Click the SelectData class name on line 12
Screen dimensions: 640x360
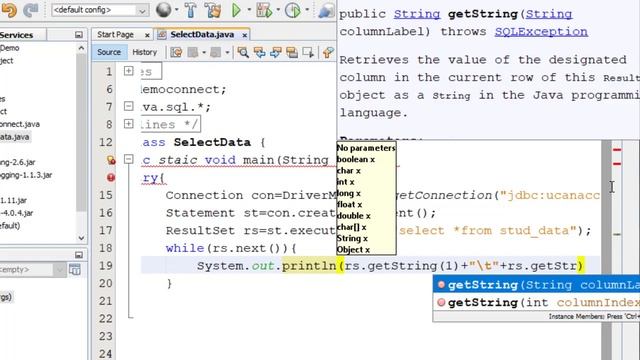(x=212, y=142)
